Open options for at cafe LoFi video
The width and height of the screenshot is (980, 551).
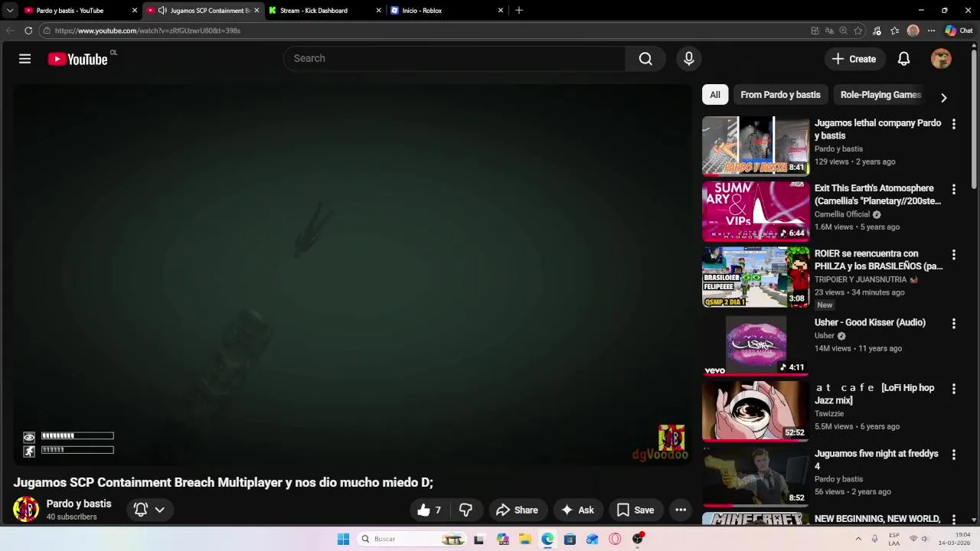click(x=953, y=389)
